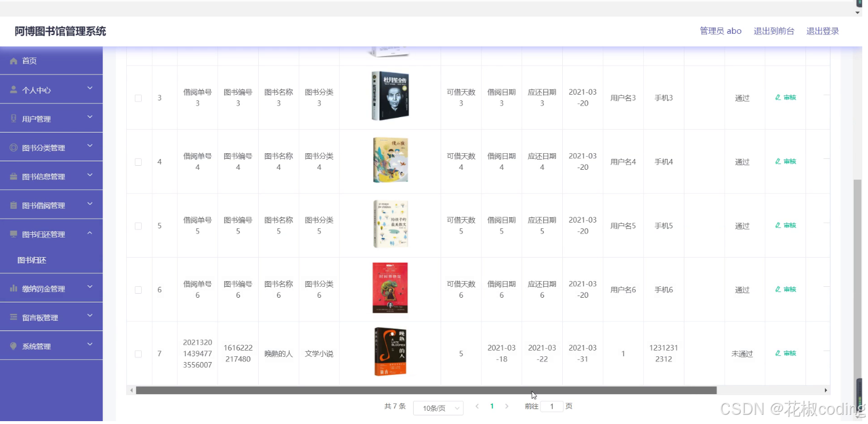This screenshot has width=868, height=424.
Task: Click the home icon beside 首页
Action: (x=14, y=61)
